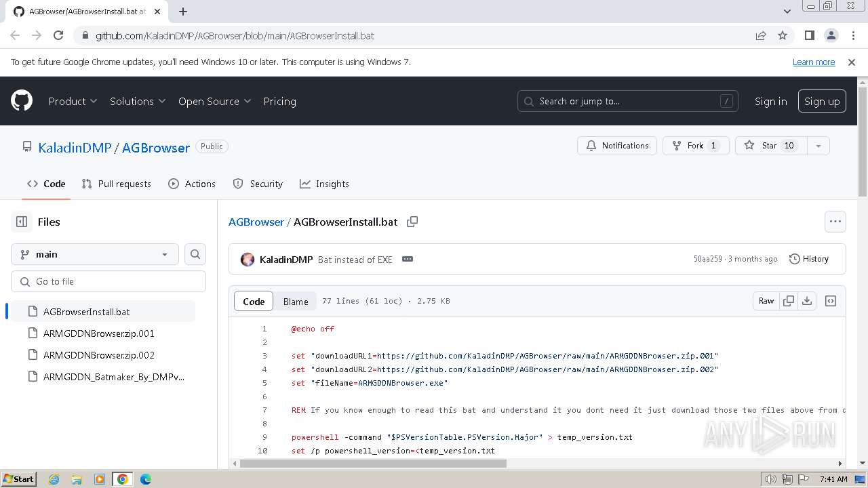Open the Learn more link
The image size is (868, 488).
pyautogui.click(x=814, y=62)
